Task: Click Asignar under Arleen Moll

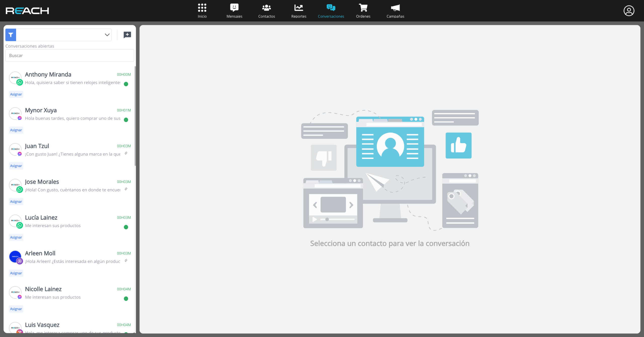Action: 16,273
